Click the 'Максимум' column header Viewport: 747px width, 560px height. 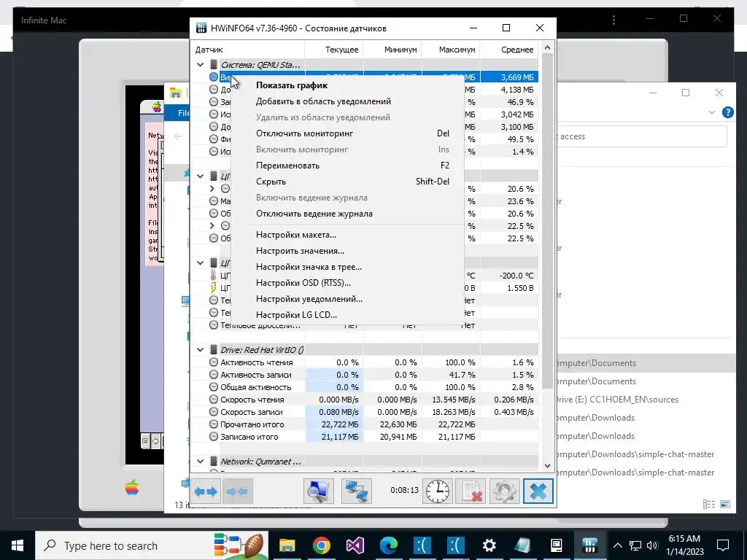451,50
